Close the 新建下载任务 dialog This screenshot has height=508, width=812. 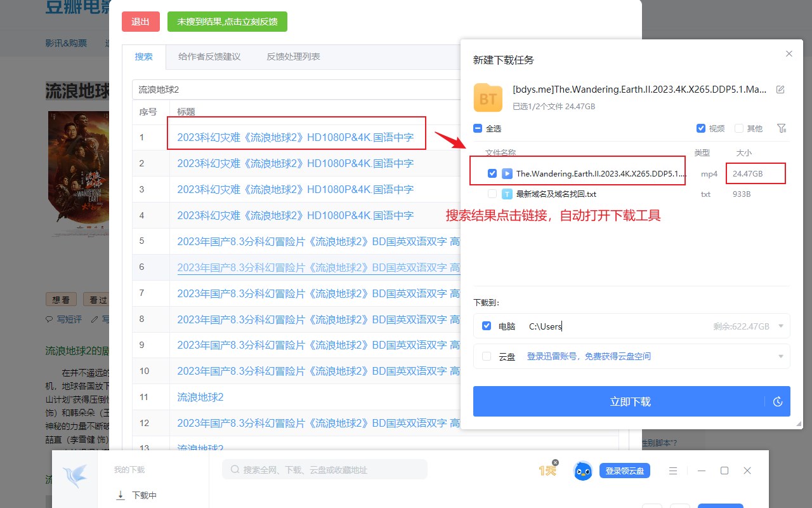pos(789,54)
